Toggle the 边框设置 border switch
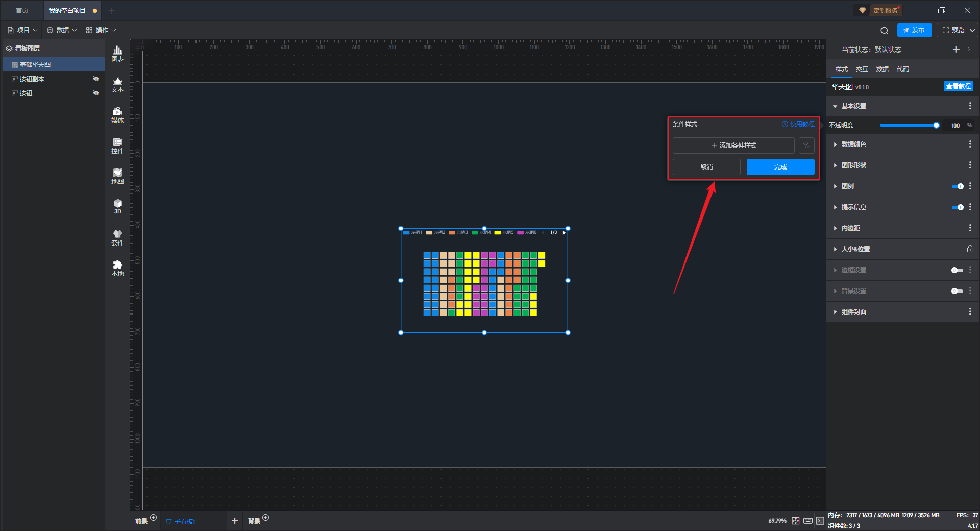The width and height of the screenshot is (980, 531). coord(958,270)
